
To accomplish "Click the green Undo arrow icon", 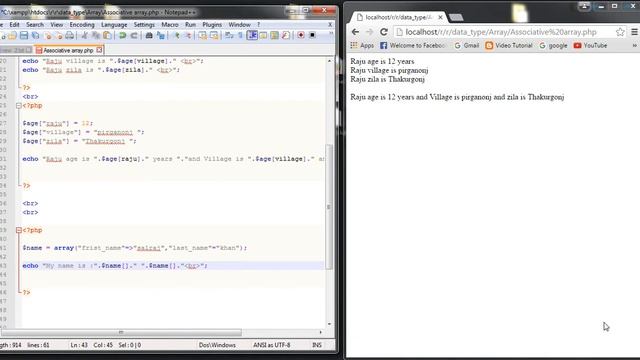I will [x=122, y=36].
